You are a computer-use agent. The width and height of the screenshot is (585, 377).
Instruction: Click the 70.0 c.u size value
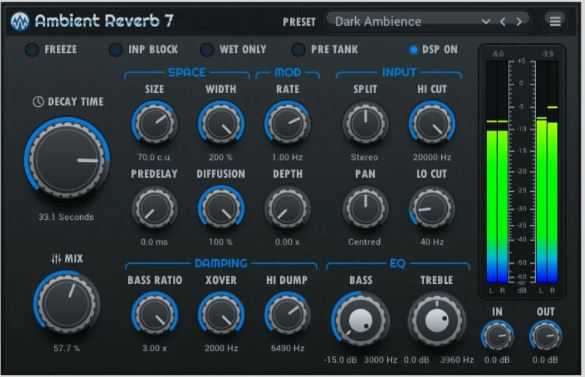coord(154,157)
